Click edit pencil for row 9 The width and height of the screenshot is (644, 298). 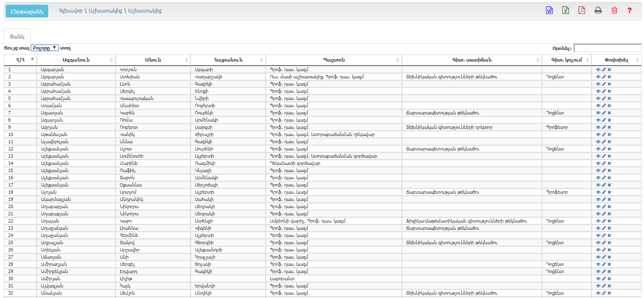tap(604, 127)
